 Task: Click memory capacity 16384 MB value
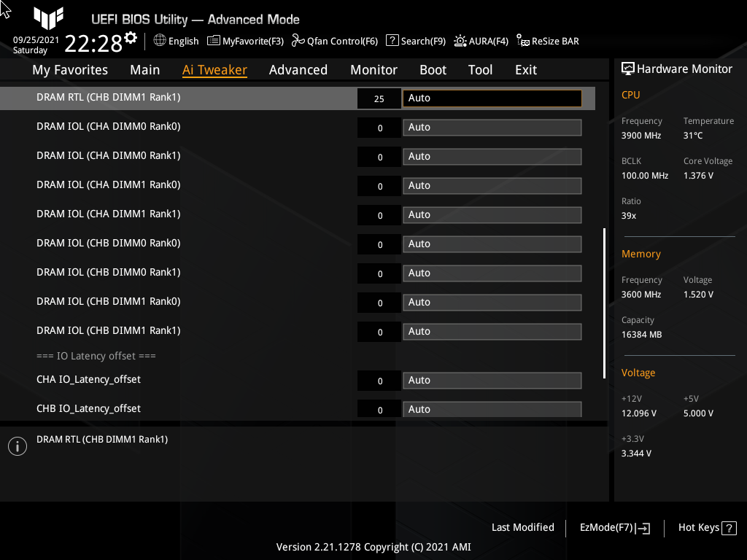click(641, 335)
